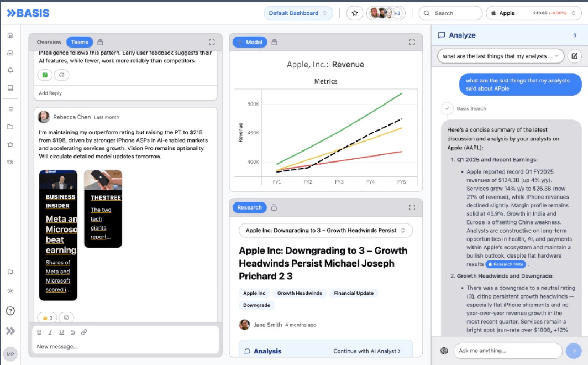This screenshot has width=588, height=365.
Task: Click the Apple Inc tag
Action: click(x=254, y=293)
